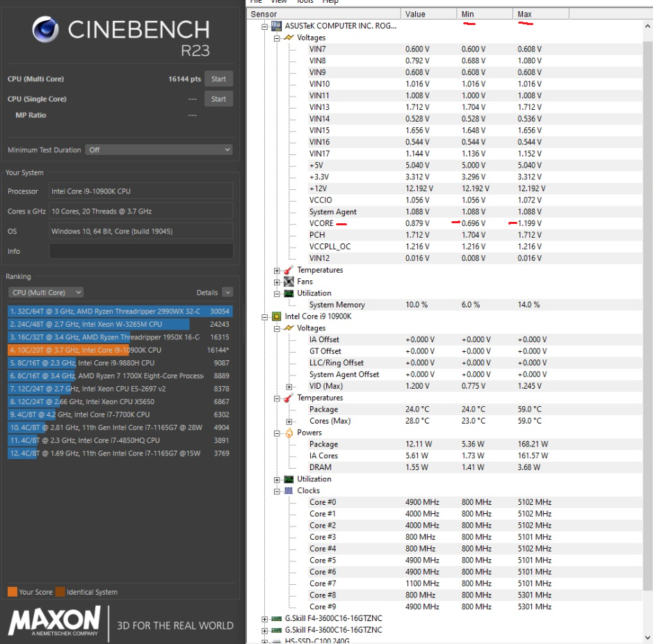This screenshot has height=644, width=653.
Task: Click the Cinebench R23 logo sphere icon
Action: tap(45, 29)
